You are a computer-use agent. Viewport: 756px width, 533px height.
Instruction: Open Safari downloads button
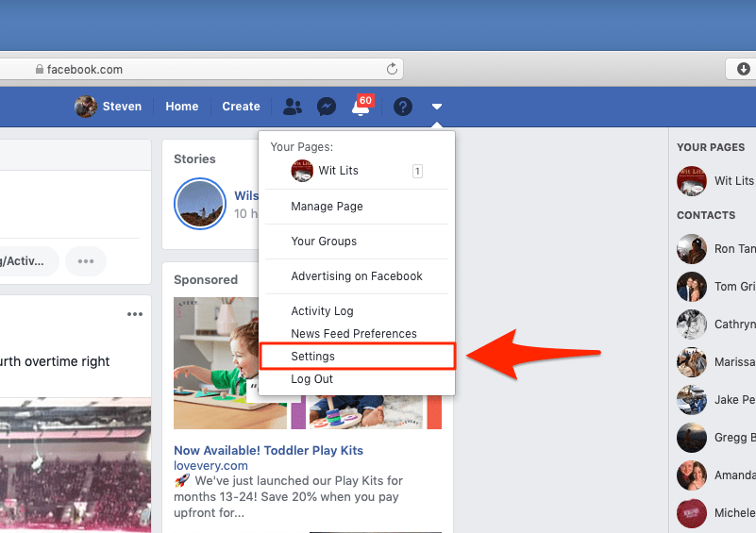pos(743,69)
